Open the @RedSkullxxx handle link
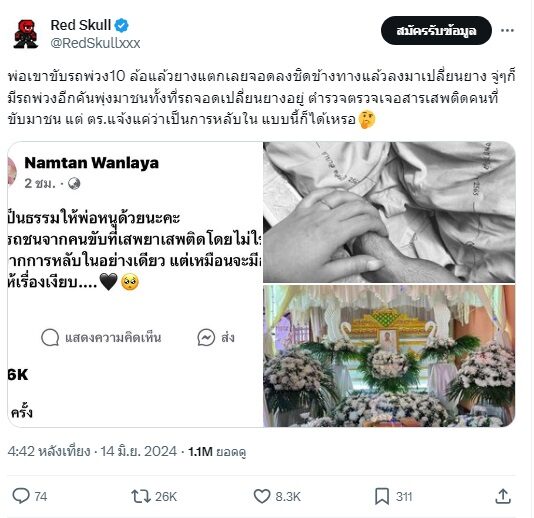 pyautogui.click(x=95, y=43)
